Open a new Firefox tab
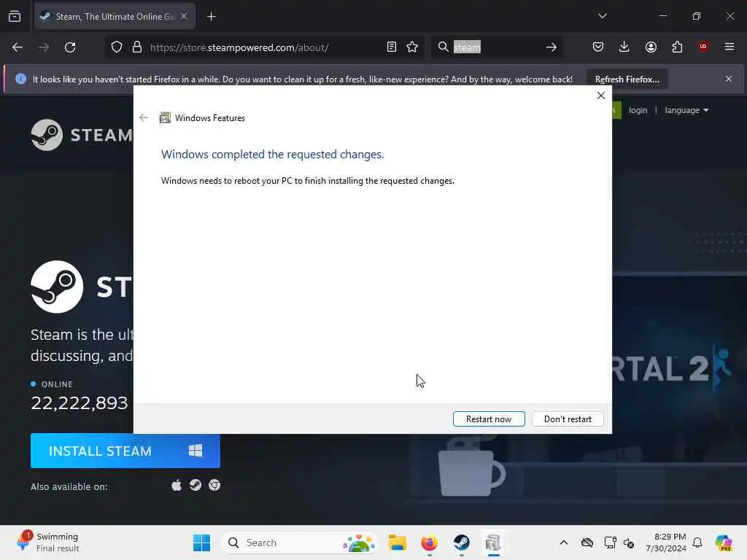 click(x=211, y=17)
